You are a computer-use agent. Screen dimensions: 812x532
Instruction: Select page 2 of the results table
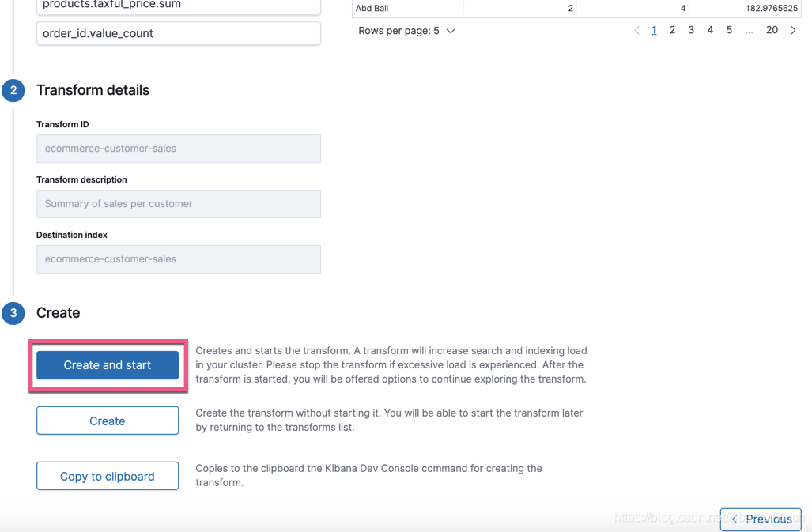[672, 30]
